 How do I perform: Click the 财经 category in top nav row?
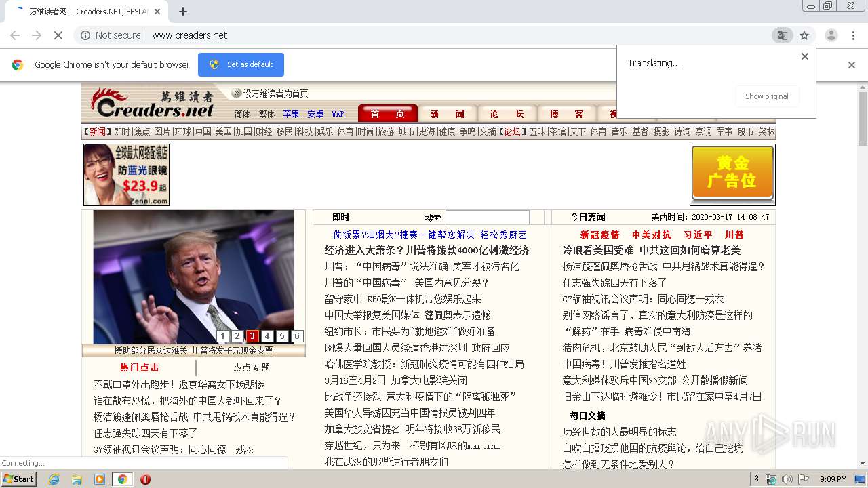coord(263,131)
